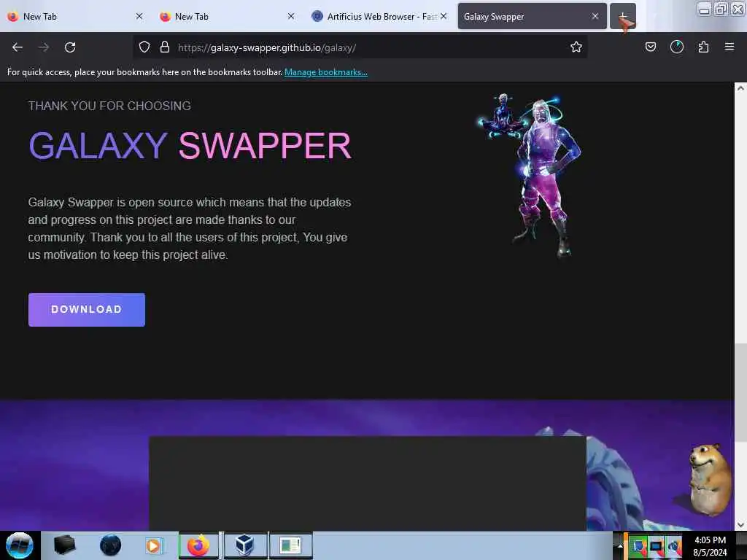Screen dimensions: 747x560
Task: Open the Manage bookmarks link
Action: (326, 72)
